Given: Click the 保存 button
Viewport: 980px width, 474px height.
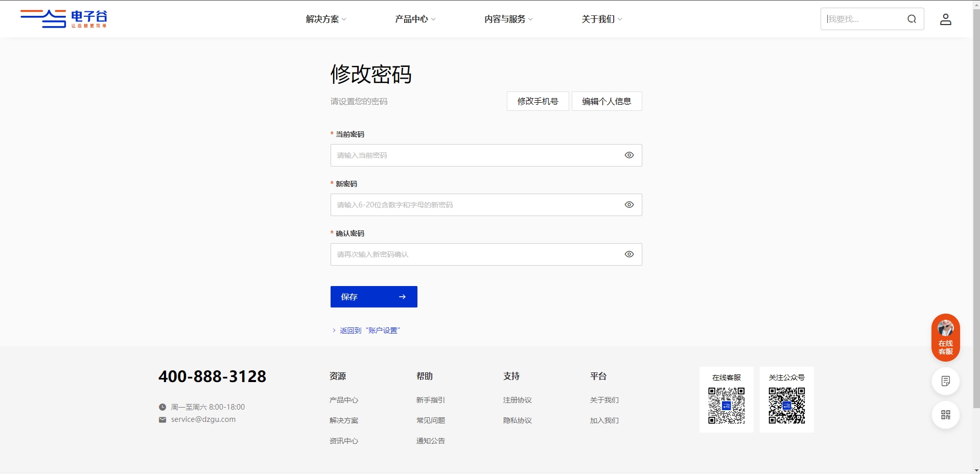Looking at the screenshot, I should 374,297.
